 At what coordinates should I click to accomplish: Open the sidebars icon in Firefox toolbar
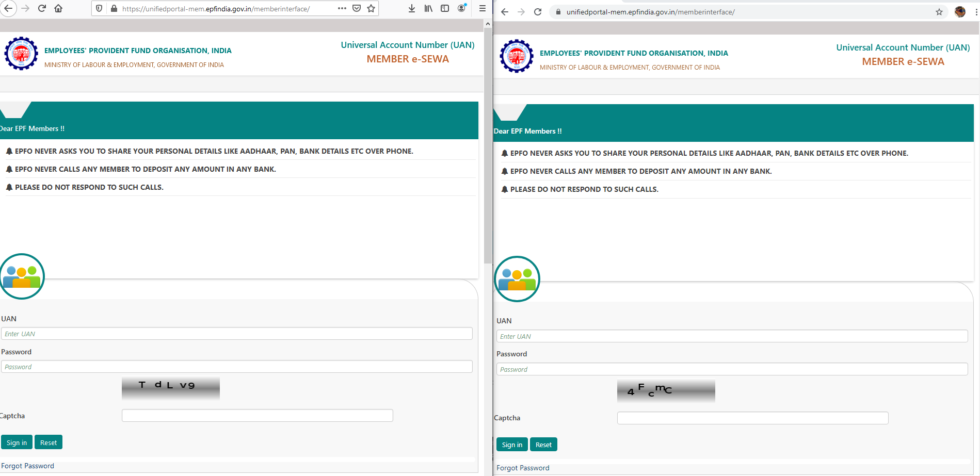click(444, 8)
